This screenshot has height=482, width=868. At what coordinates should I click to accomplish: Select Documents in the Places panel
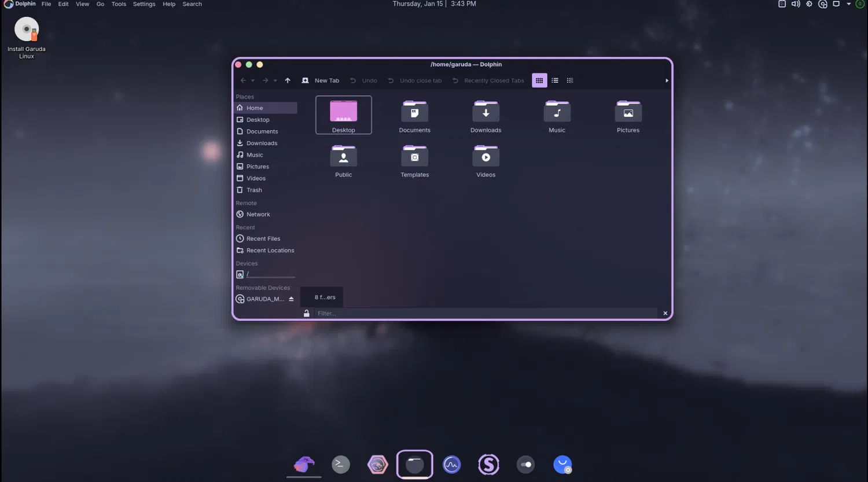266,131
